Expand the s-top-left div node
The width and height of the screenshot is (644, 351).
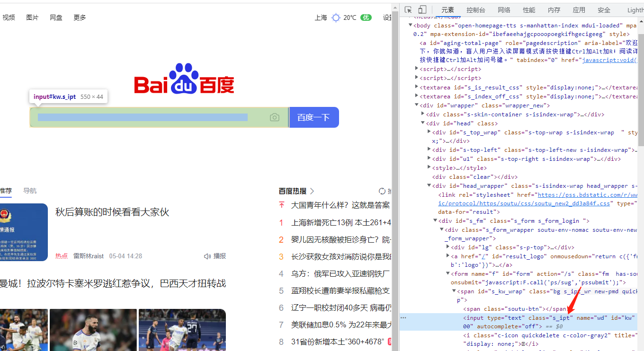(x=429, y=149)
